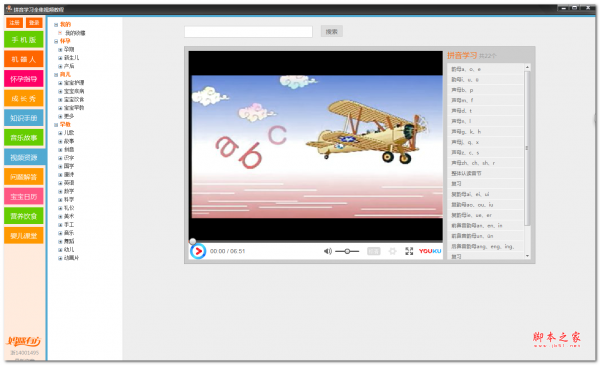Image resolution: width=600 pixels, height=365 pixels.
Task: Select 国学 in the tree
Action: [x=69, y=166]
